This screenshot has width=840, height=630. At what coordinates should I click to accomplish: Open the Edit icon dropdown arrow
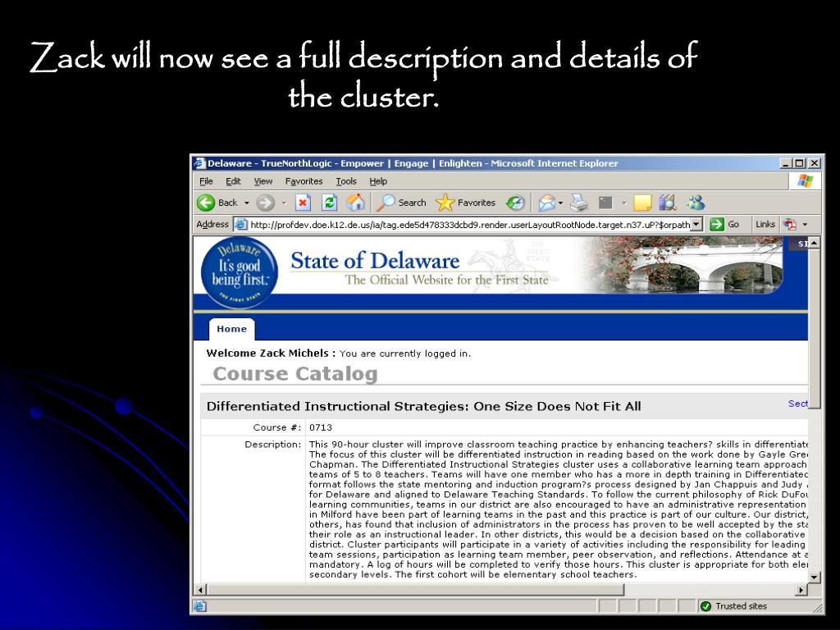point(623,203)
